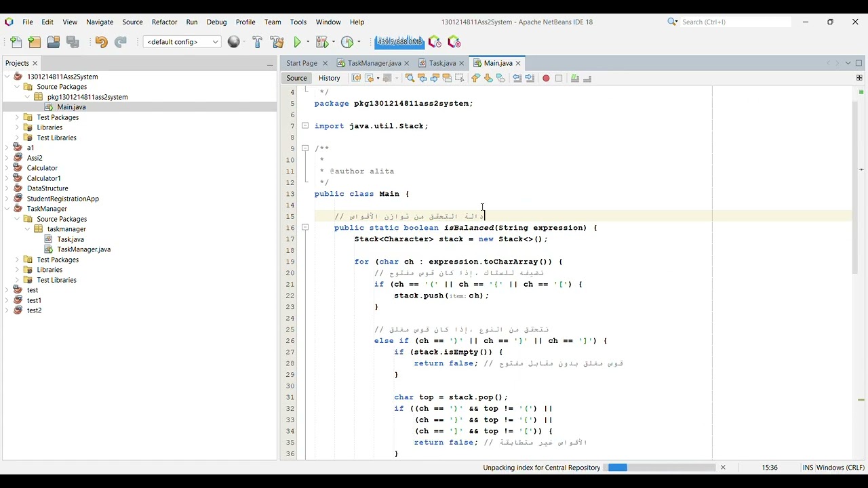Click the memory usage garbage-collection bar
Image resolution: width=868 pixels, height=488 pixels.
click(399, 42)
